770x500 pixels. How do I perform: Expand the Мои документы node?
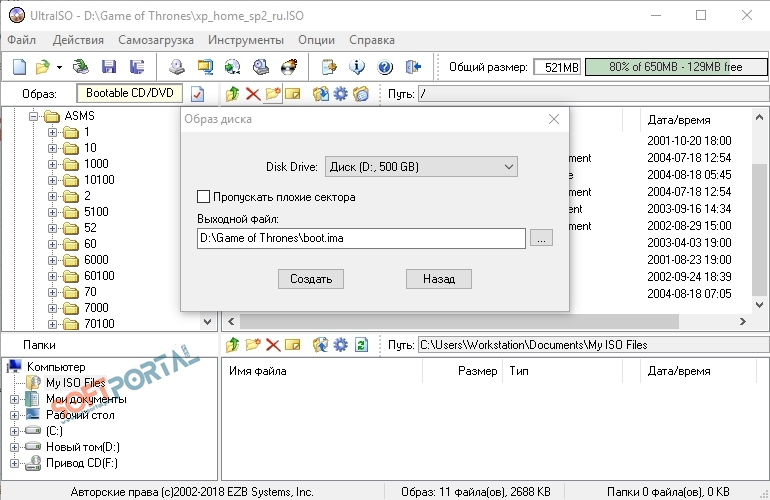[14, 399]
